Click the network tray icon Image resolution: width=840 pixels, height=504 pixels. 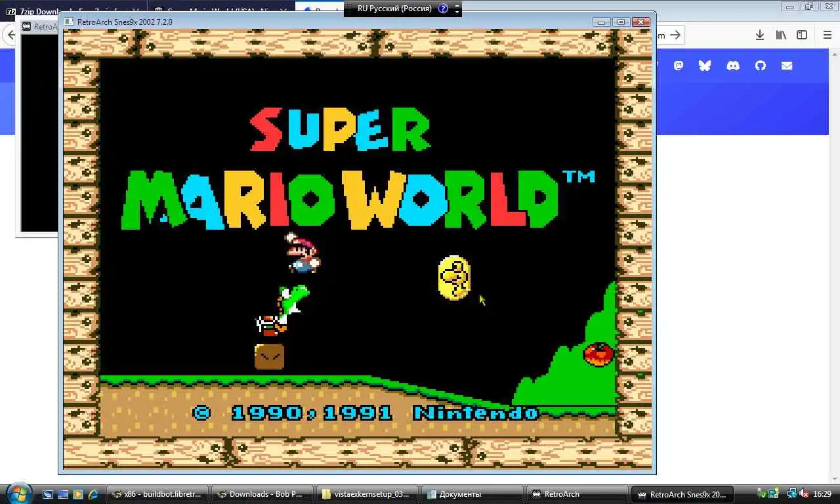tap(791, 493)
